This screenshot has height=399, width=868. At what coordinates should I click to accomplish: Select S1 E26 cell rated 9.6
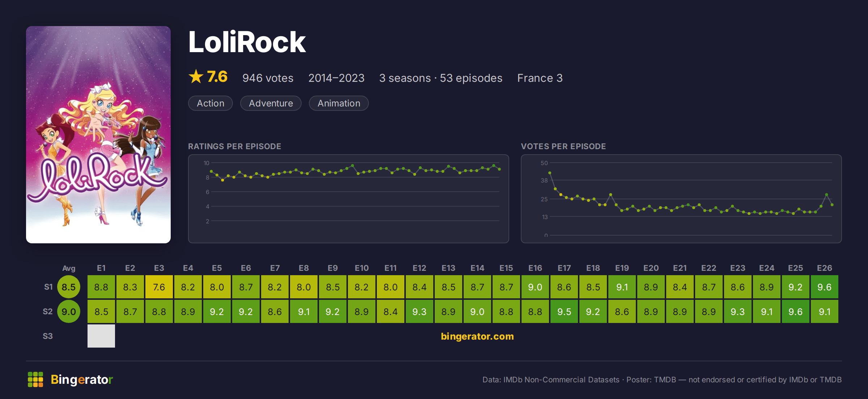point(825,287)
